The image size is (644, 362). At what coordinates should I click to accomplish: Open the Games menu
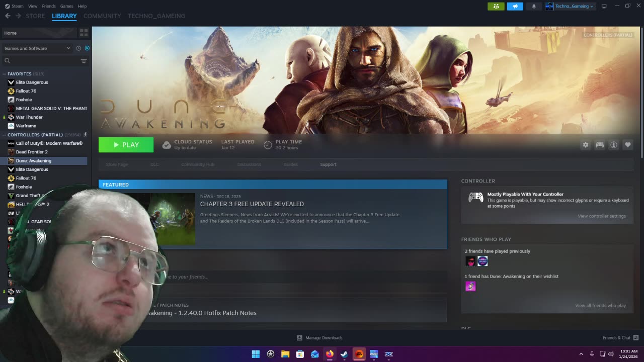[66, 6]
